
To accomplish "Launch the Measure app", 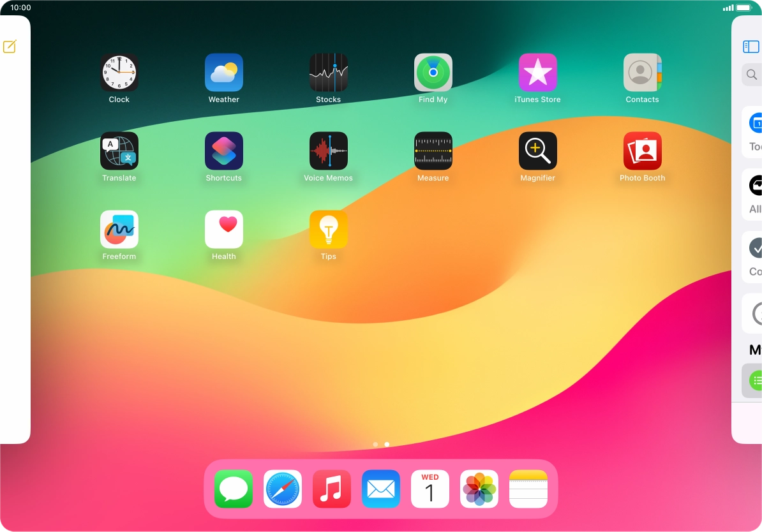I will click(433, 151).
